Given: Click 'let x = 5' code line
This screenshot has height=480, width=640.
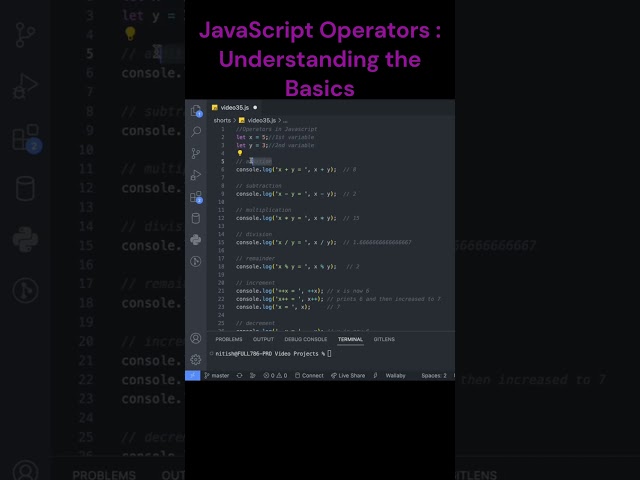Looking at the screenshot, I should click(275, 137).
